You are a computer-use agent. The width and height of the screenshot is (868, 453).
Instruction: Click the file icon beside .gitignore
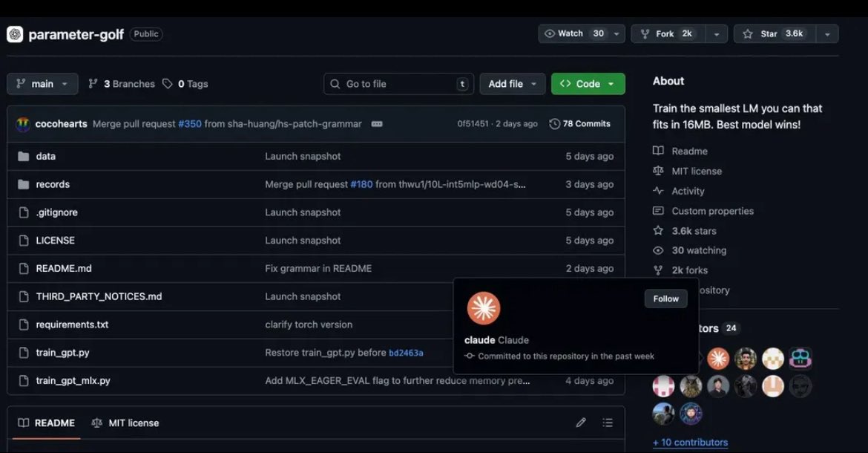pyautogui.click(x=23, y=212)
